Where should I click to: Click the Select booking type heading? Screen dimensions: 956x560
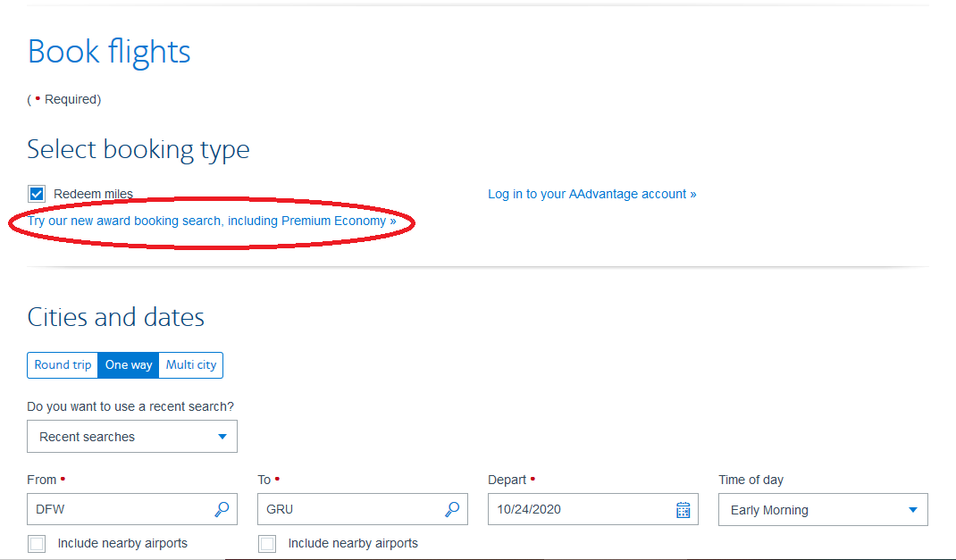(138, 150)
